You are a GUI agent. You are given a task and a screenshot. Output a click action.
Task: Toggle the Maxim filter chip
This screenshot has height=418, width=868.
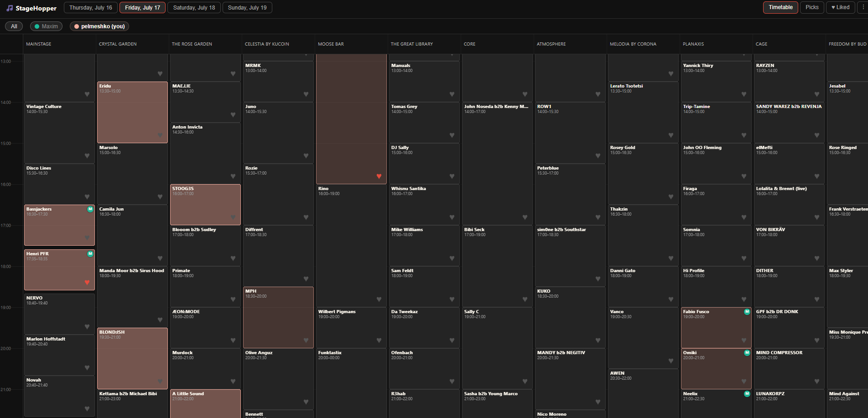tap(46, 26)
